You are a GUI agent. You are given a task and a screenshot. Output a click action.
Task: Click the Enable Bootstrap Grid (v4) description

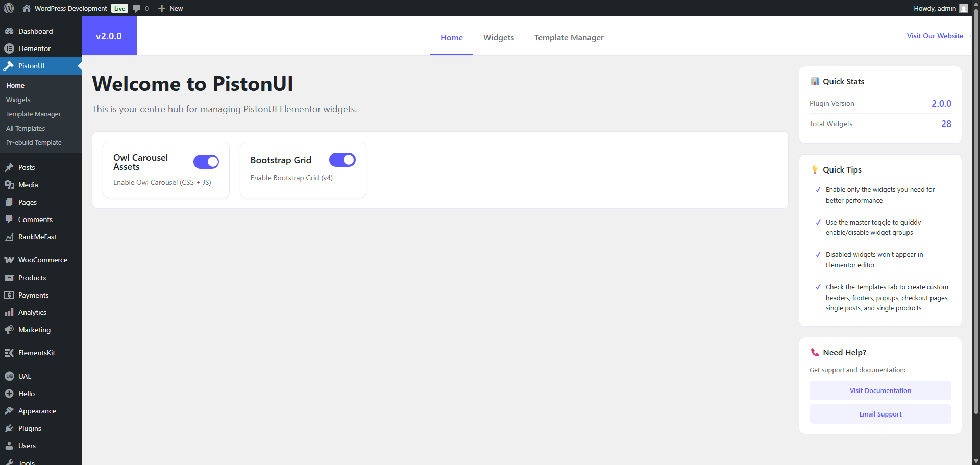point(291,178)
